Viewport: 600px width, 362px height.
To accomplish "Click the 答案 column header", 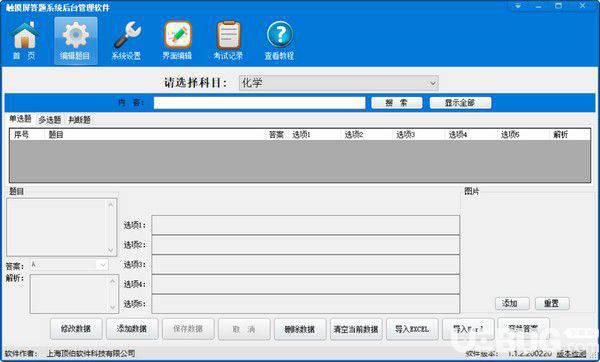I will pyautogui.click(x=276, y=135).
